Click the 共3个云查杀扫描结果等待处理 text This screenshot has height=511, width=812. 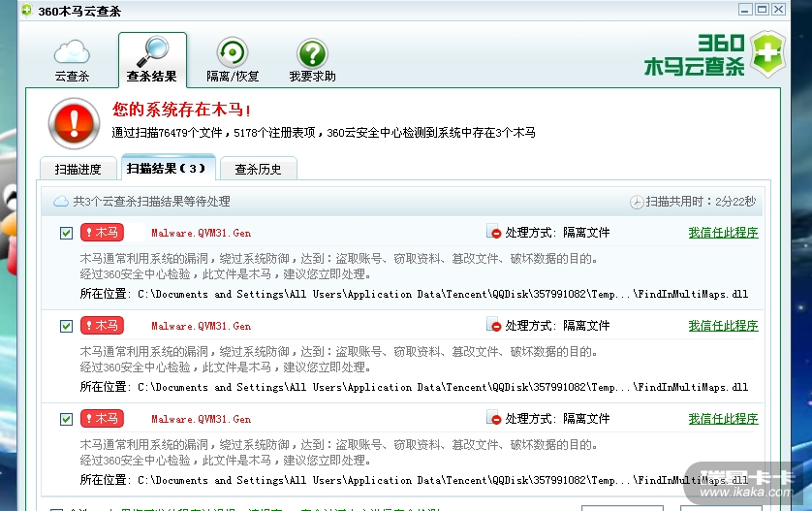[151, 202]
